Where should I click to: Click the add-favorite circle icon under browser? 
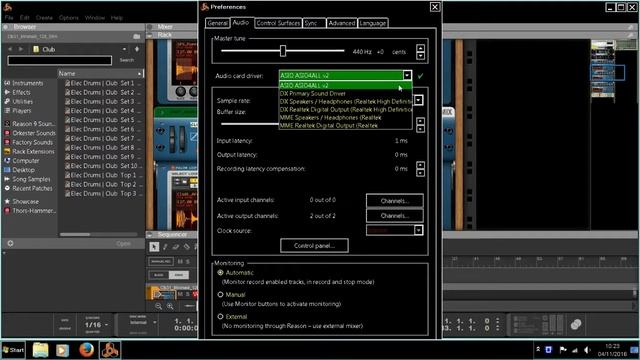pos(10,243)
